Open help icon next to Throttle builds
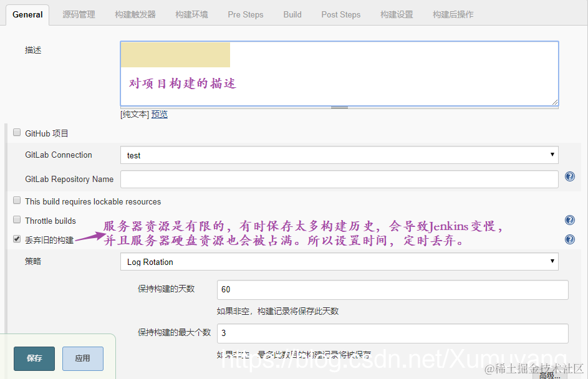588x379 pixels. click(x=569, y=219)
